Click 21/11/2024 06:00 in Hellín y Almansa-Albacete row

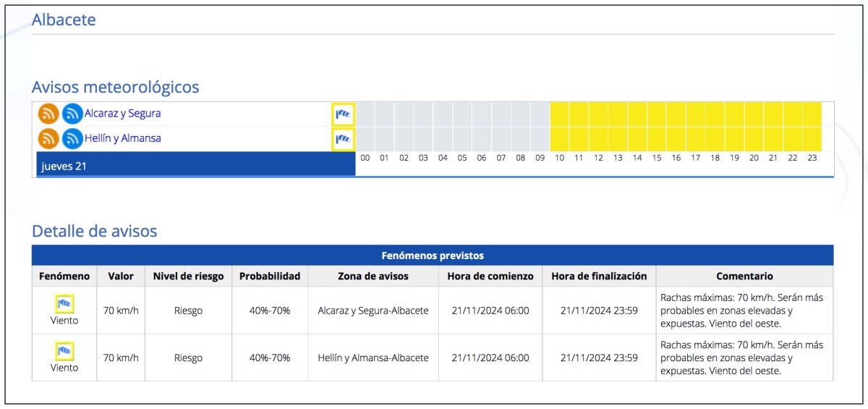coord(490,358)
